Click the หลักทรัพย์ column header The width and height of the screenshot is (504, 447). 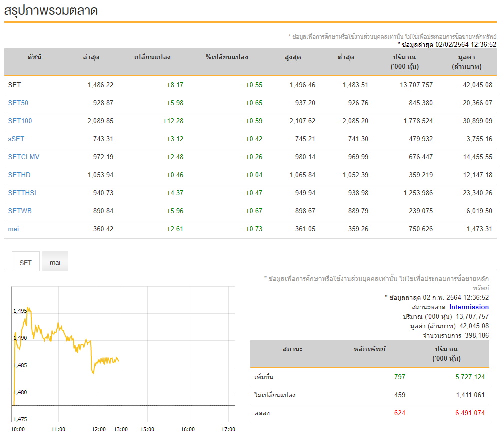[x=369, y=349]
